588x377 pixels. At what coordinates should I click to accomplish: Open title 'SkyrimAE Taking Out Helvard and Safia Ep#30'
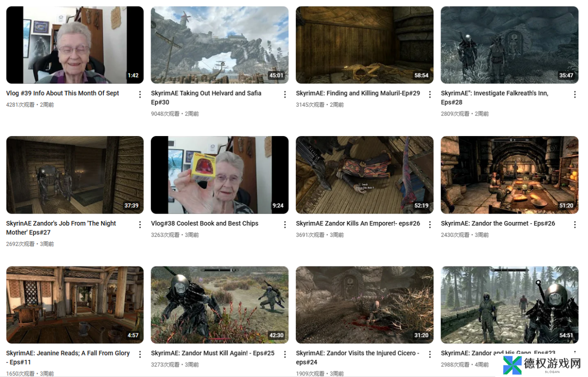(x=206, y=97)
